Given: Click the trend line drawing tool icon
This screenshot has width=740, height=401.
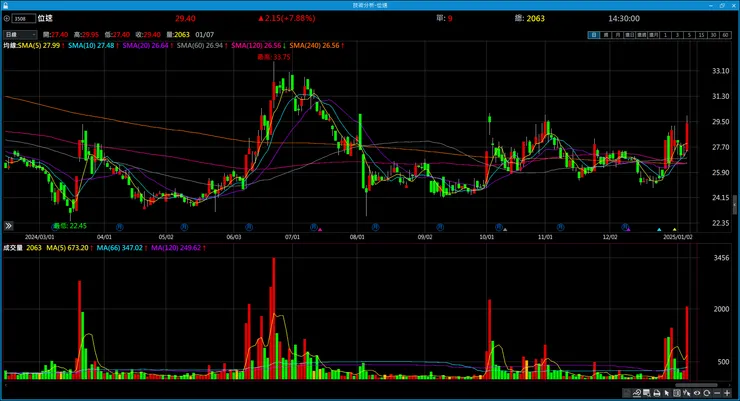Looking at the screenshot, I should (x=637, y=393).
